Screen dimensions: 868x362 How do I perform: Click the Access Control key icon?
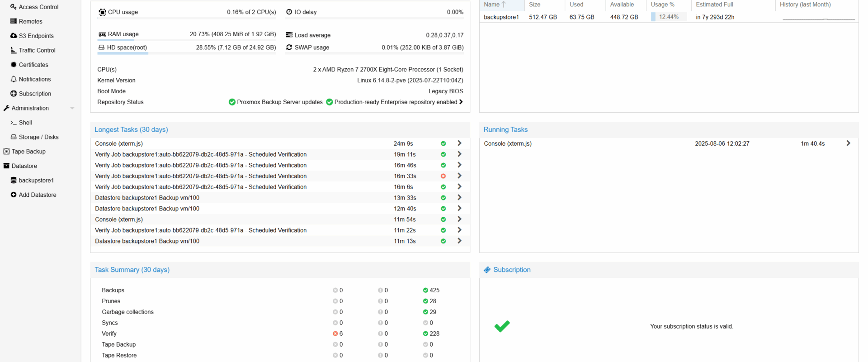(14, 7)
